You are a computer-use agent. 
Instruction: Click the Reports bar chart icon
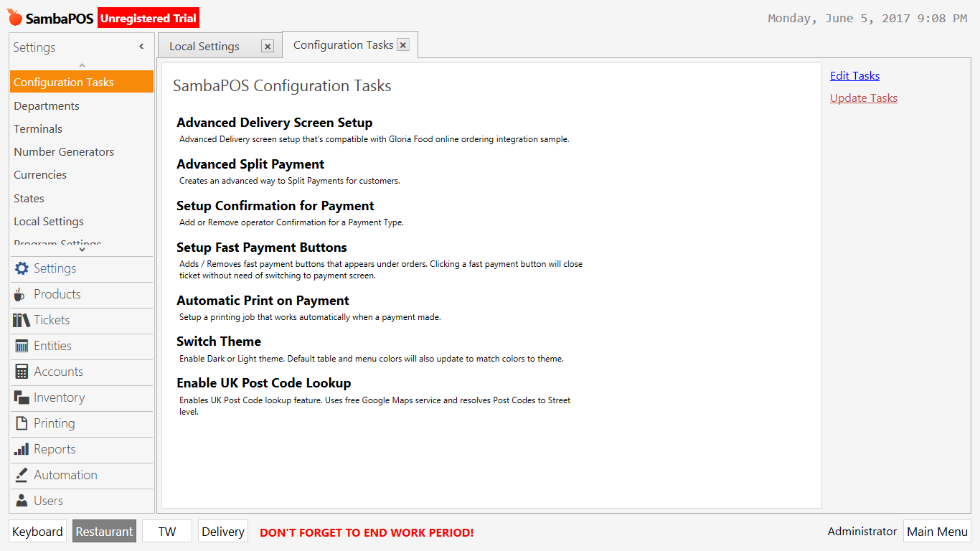22,449
